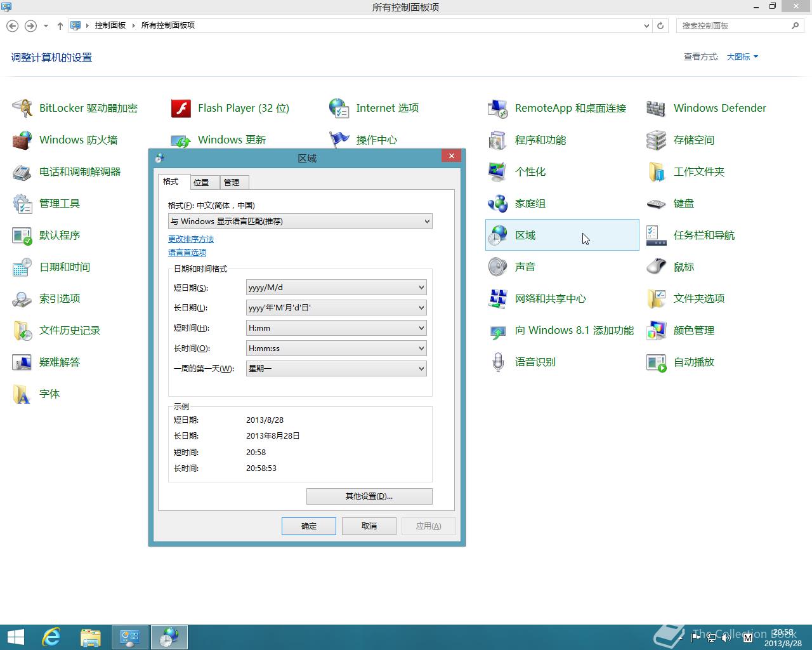The image size is (812, 650).
Task: Open 个性化 monitor icon
Action: tap(498, 172)
